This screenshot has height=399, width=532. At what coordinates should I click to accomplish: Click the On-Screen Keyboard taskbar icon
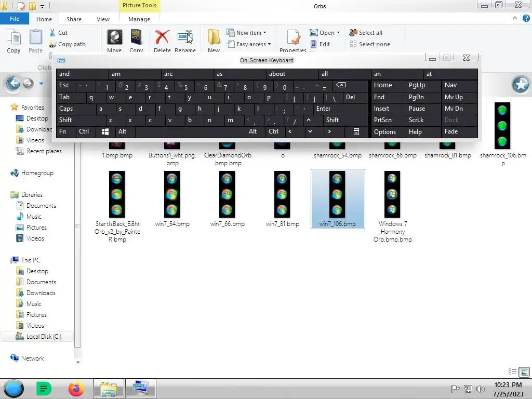140,389
